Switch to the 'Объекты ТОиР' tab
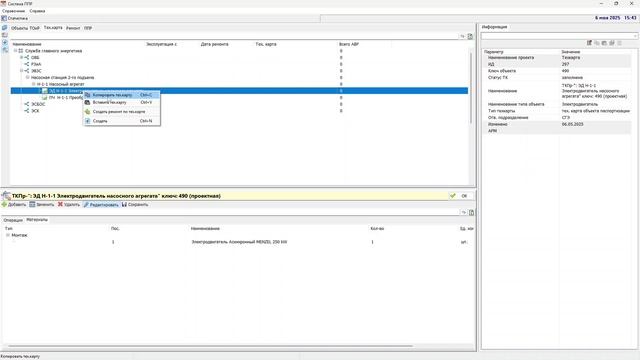The height and width of the screenshot is (360, 640). click(x=25, y=28)
